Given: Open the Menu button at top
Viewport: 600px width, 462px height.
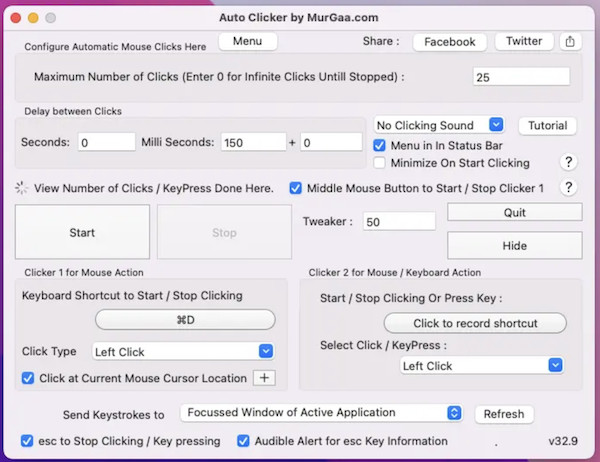Looking at the screenshot, I should 247,41.
